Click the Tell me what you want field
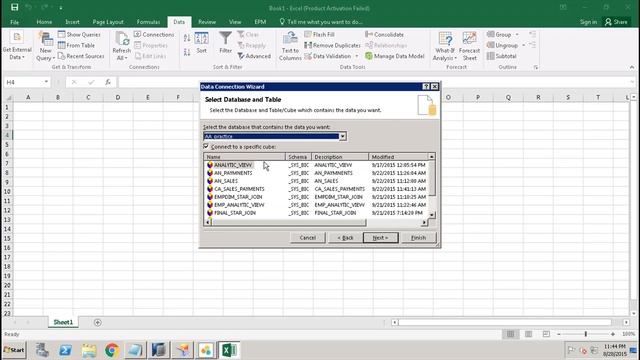Viewport: 640px width, 360px height. (x=321, y=22)
